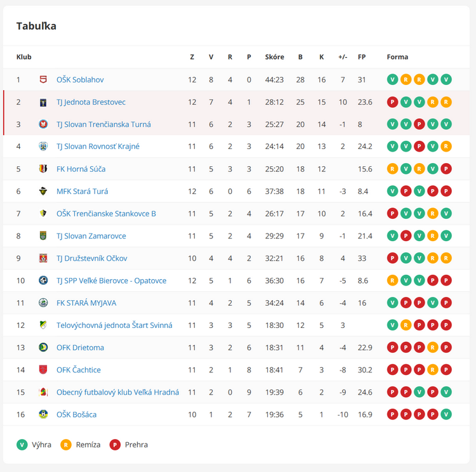Click the MFK Stará Turá logo
476x472 pixels.
pyautogui.click(x=43, y=191)
